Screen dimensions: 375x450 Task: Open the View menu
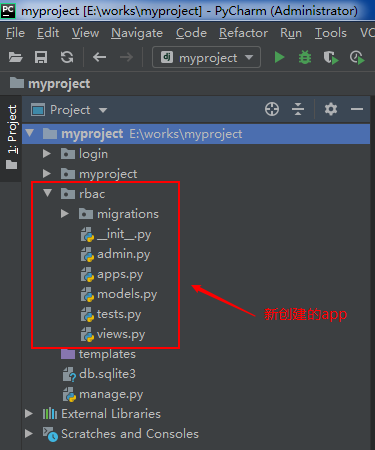[86, 33]
